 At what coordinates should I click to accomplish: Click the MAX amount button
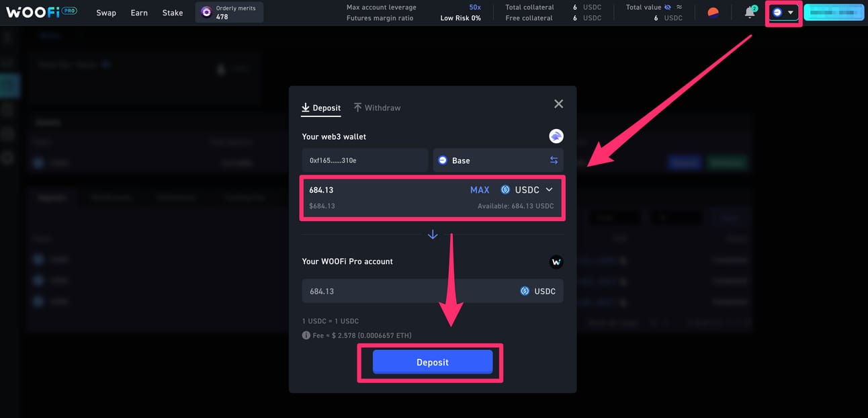480,190
